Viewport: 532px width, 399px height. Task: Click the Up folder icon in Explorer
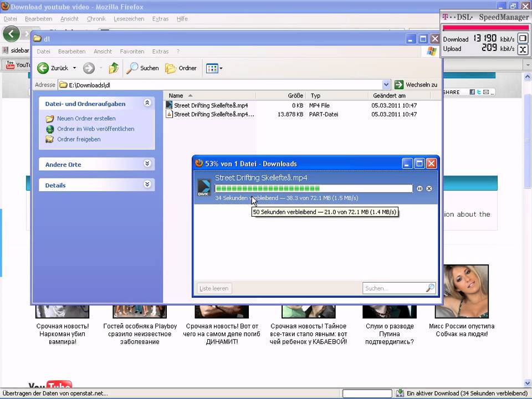click(x=114, y=68)
